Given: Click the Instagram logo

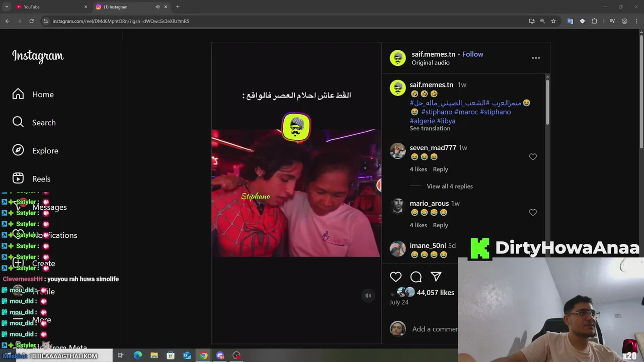Looking at the screenshot, I should pos(38,56).
